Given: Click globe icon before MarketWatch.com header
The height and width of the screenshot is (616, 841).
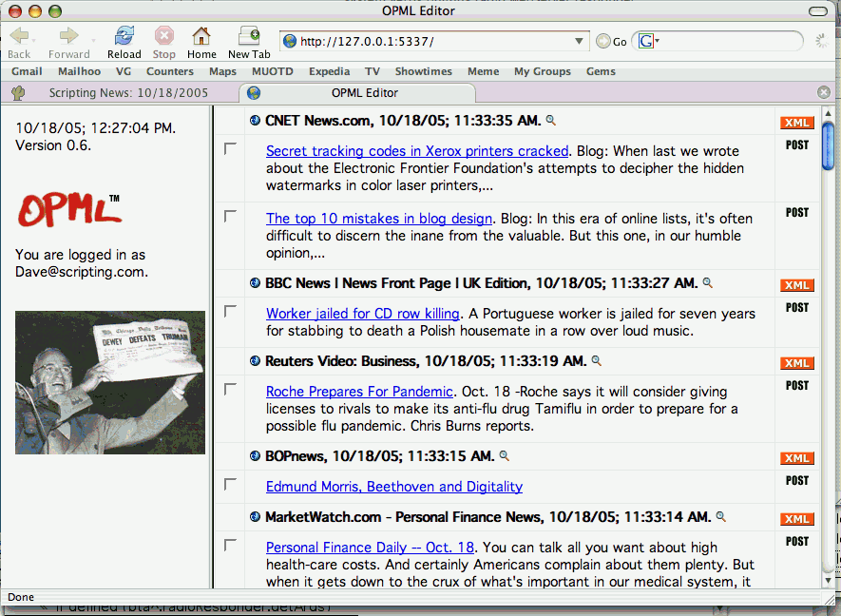Looking at the screenshot, I should pyautogui.click(x=255, y=517).
